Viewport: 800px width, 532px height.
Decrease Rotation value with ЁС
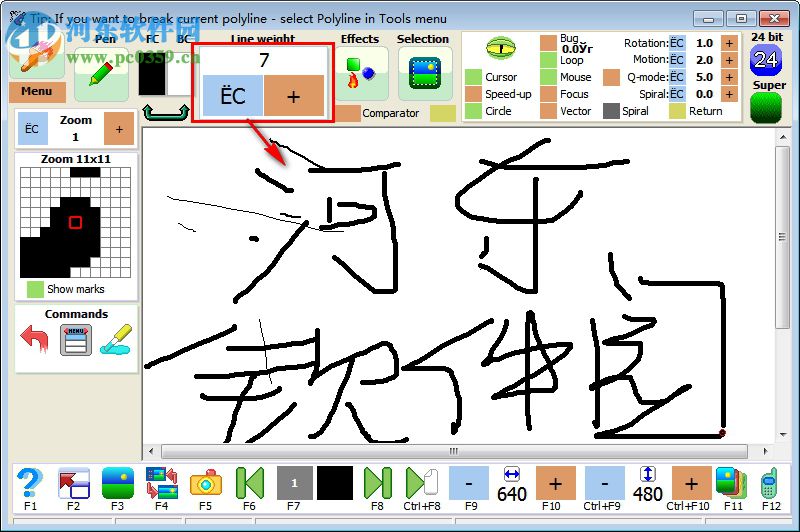tap(677, 43)
